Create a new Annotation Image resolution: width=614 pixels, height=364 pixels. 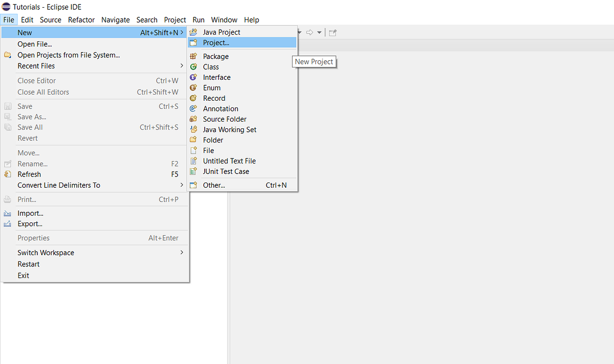point(220,108)
